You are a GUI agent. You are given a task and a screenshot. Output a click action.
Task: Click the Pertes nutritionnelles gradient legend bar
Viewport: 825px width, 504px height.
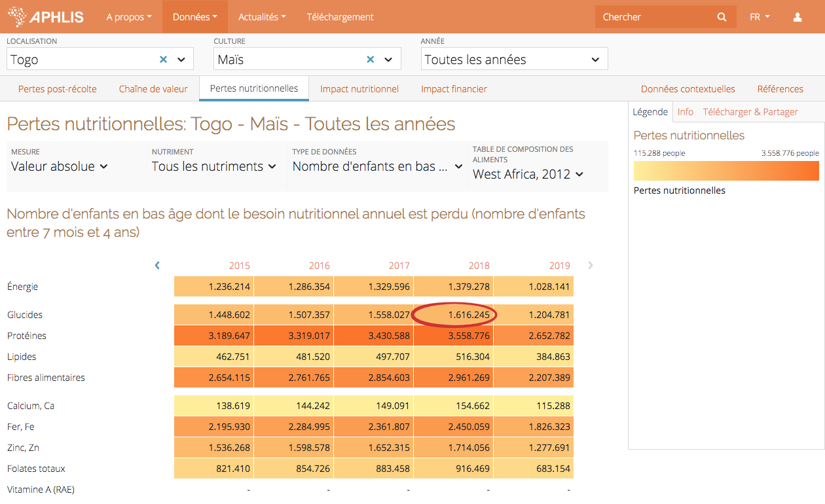tap(726, 171)
